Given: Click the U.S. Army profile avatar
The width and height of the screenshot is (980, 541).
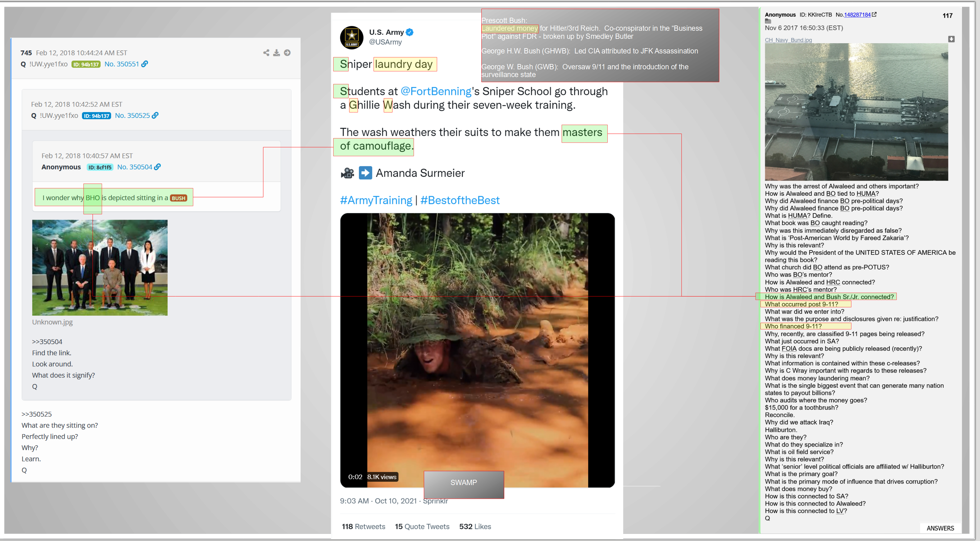Looking at the screenshot, I should [352, 38].
